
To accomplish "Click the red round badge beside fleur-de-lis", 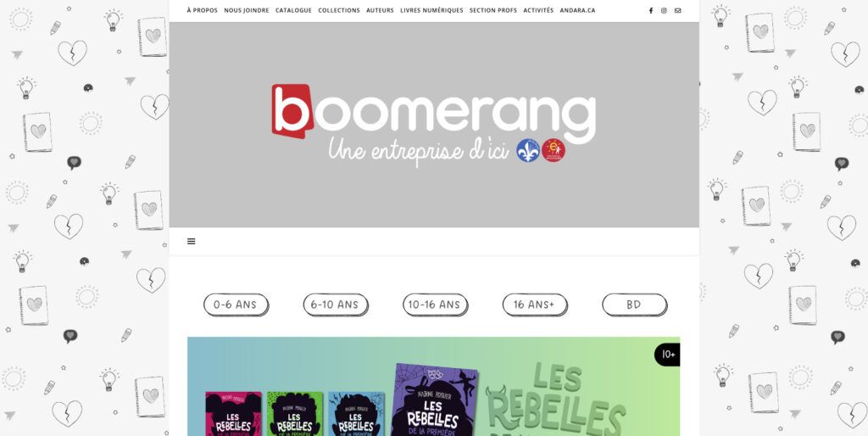I will (553, 150).
